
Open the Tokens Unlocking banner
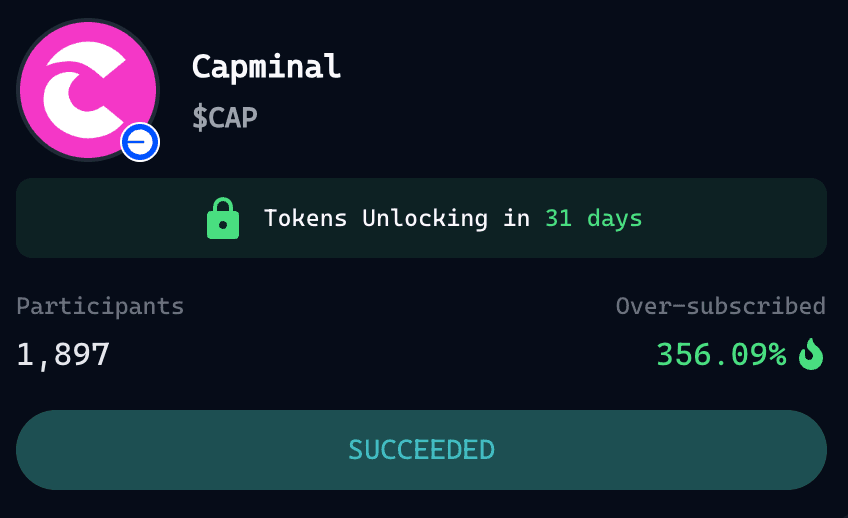click(421, 218)
